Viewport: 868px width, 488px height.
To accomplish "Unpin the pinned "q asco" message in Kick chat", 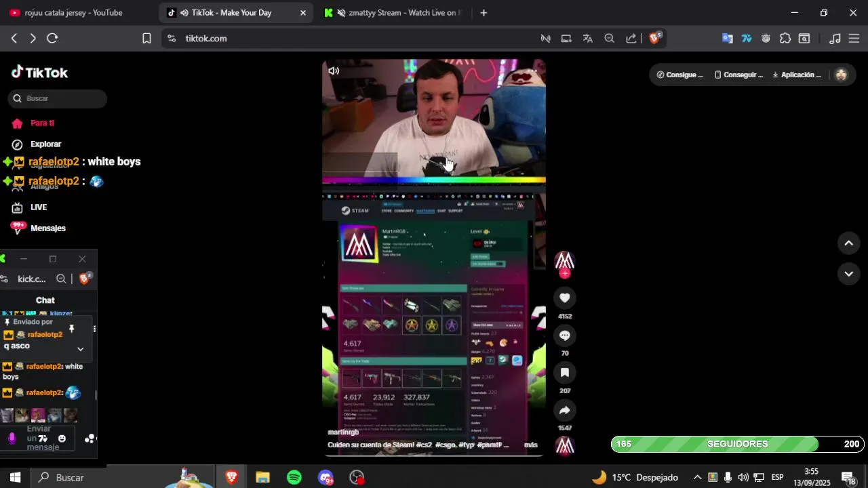I will tap(72, 329).
